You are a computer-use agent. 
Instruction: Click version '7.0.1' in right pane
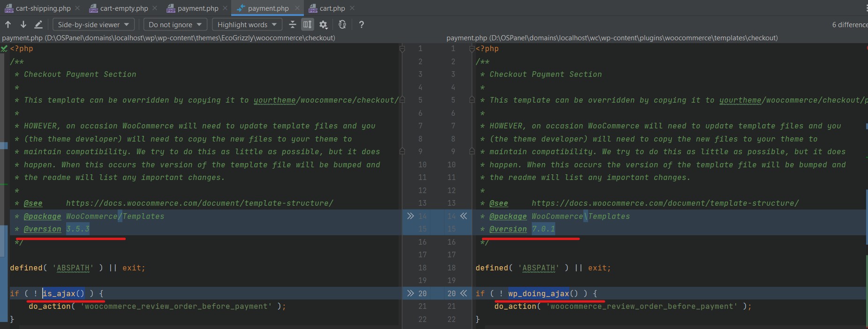543,229
